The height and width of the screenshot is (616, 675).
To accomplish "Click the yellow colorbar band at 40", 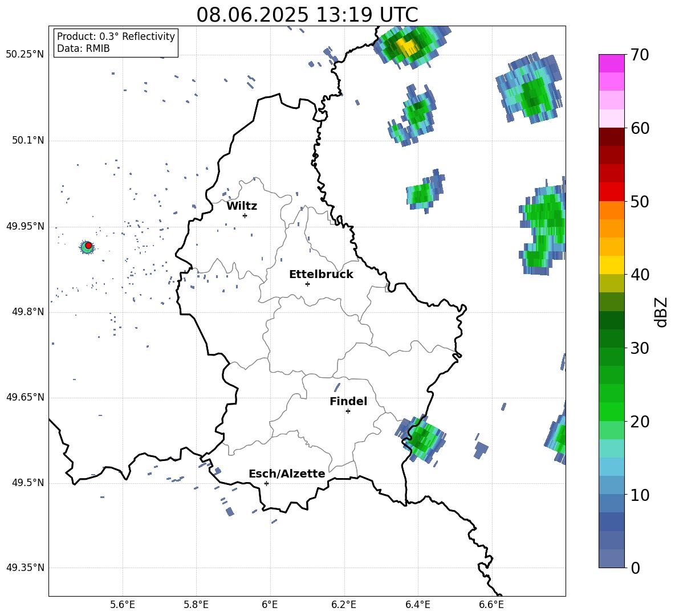I will pos(611,265).
